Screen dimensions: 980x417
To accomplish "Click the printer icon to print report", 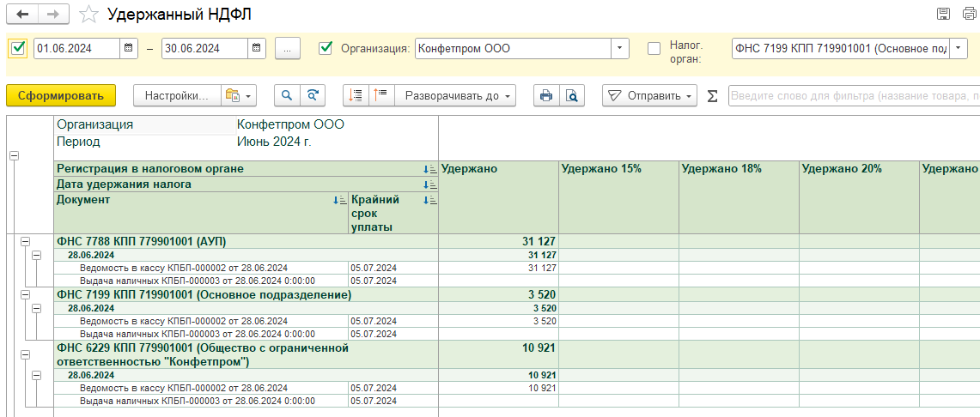I will pos(545,95).
